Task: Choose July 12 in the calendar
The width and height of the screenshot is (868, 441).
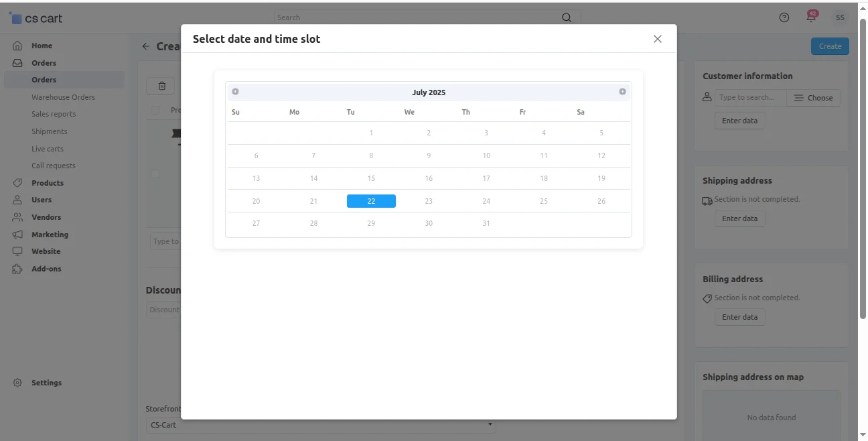Action: (x=601, y=155)
